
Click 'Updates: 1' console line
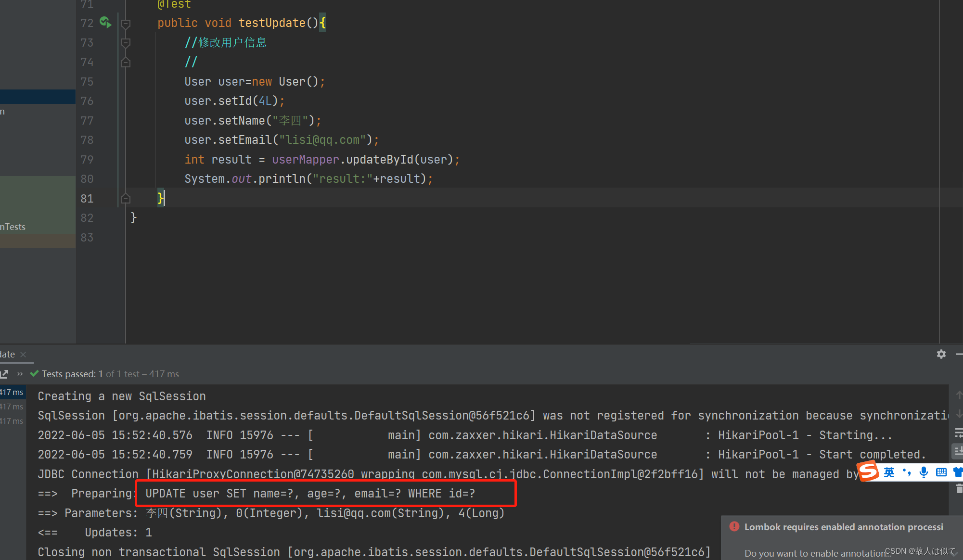click(x=118, y=533)
